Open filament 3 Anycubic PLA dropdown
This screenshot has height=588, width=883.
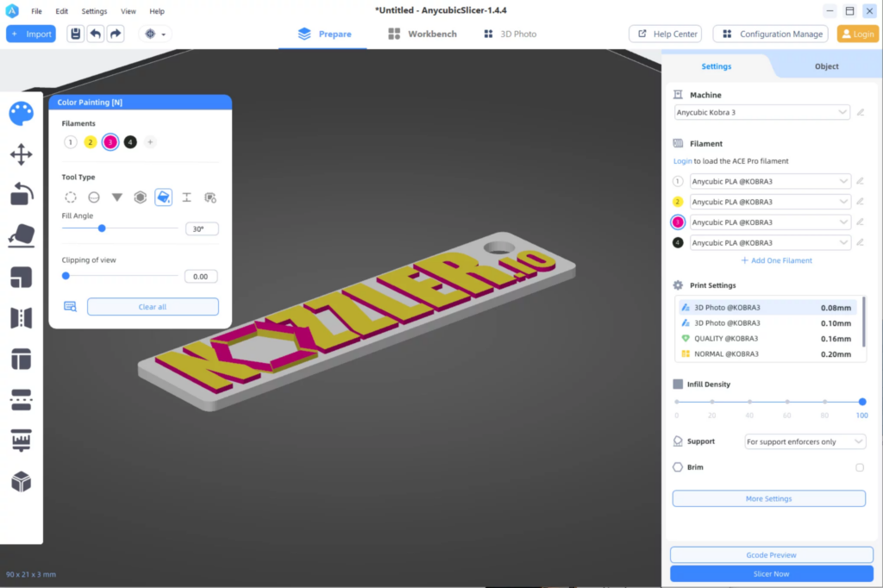tap(770, 222)
